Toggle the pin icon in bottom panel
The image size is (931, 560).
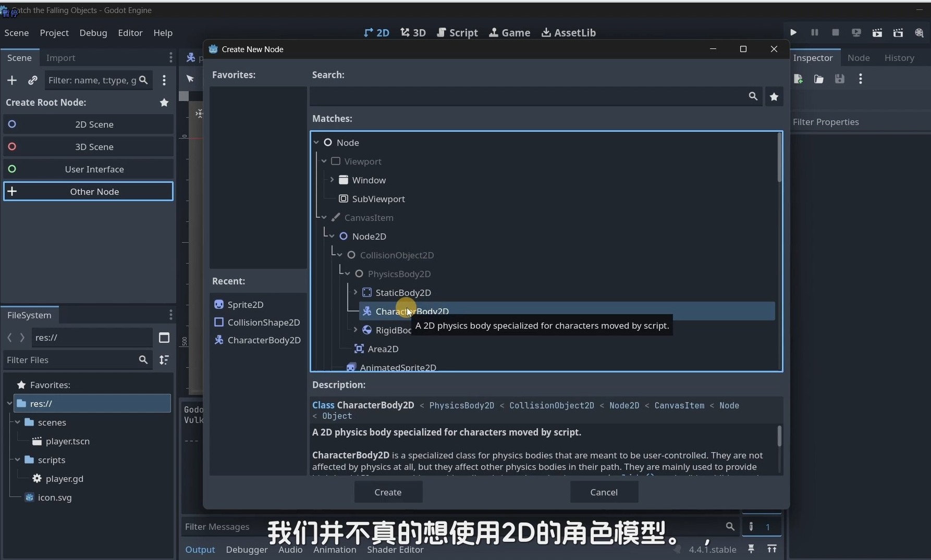751,549
